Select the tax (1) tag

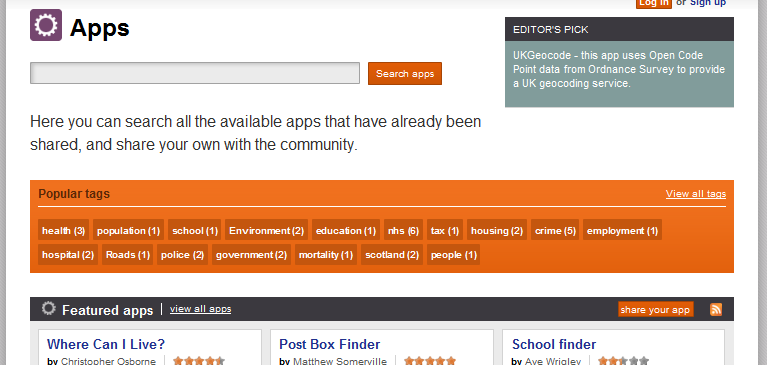pos(445,230)
